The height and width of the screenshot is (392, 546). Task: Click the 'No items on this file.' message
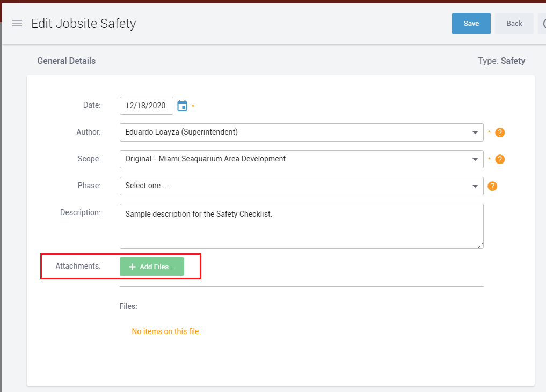(x=166, y=331)
